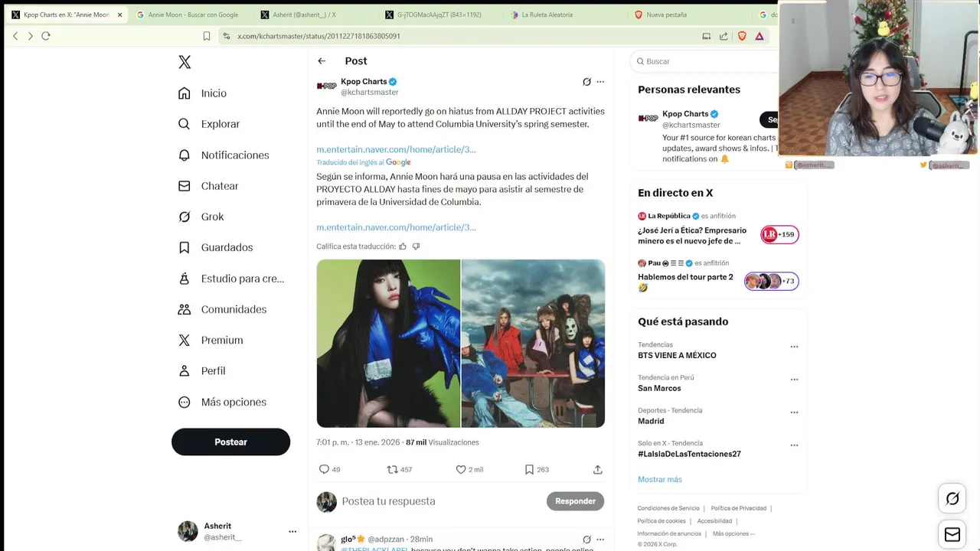
Task: Open Estudio para creadores item
Action: [x=230, y=279]
